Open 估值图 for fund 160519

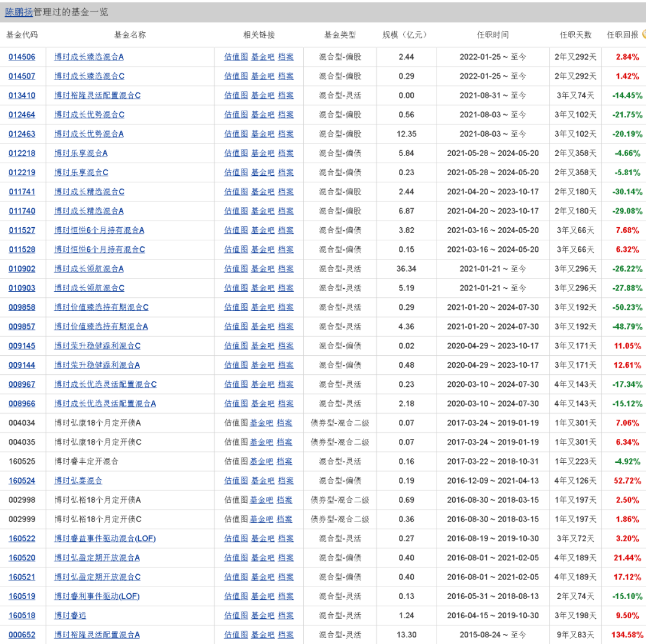[236, 597]
